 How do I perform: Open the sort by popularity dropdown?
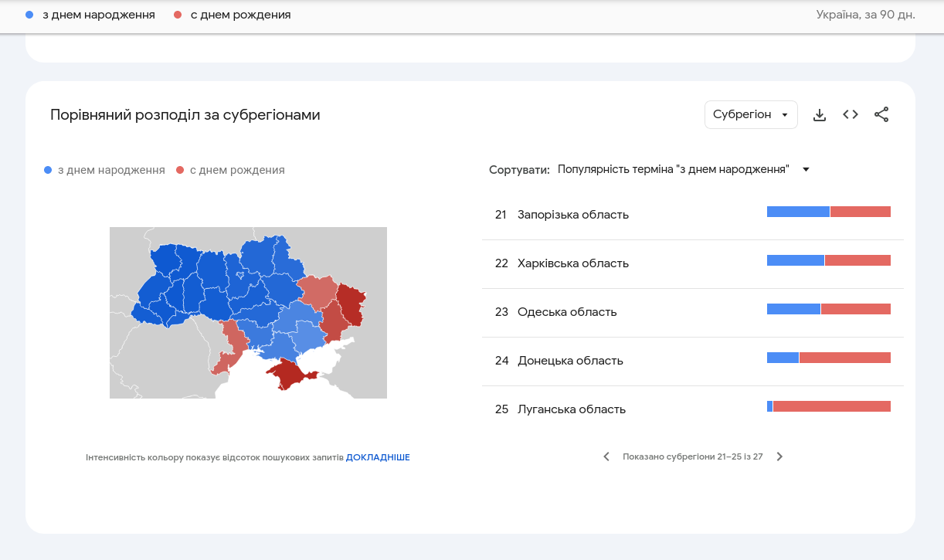tap(683, 170)
